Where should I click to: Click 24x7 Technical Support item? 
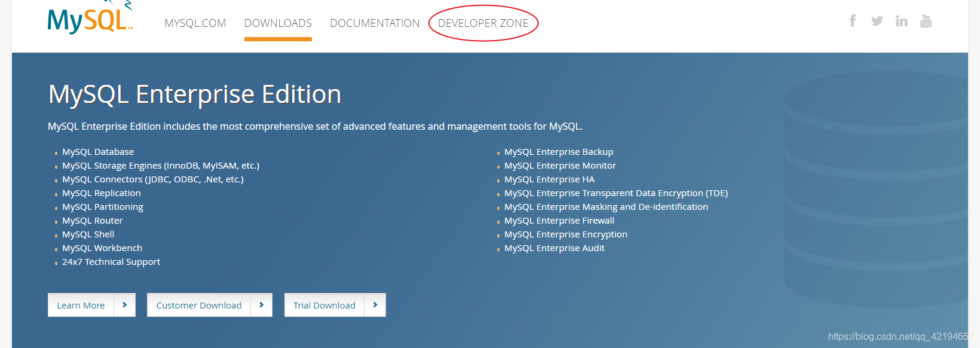[111, 262]
